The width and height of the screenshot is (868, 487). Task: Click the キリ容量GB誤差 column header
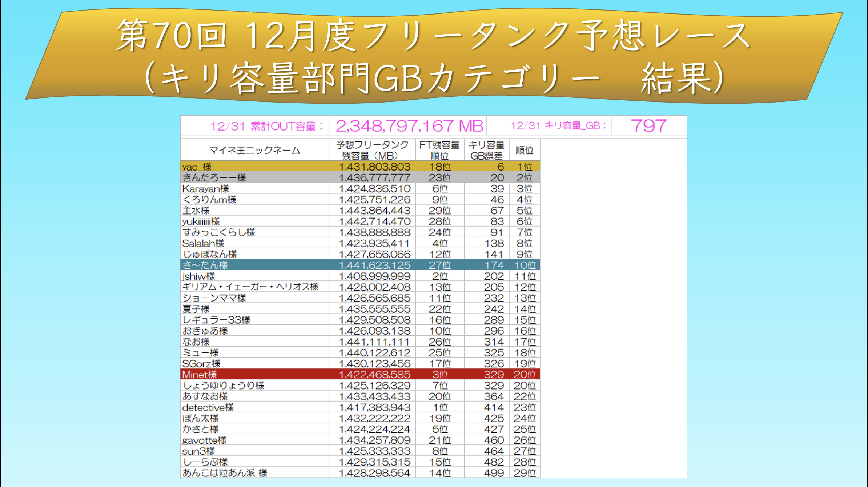pyautogui.click(x=486, y=150)
